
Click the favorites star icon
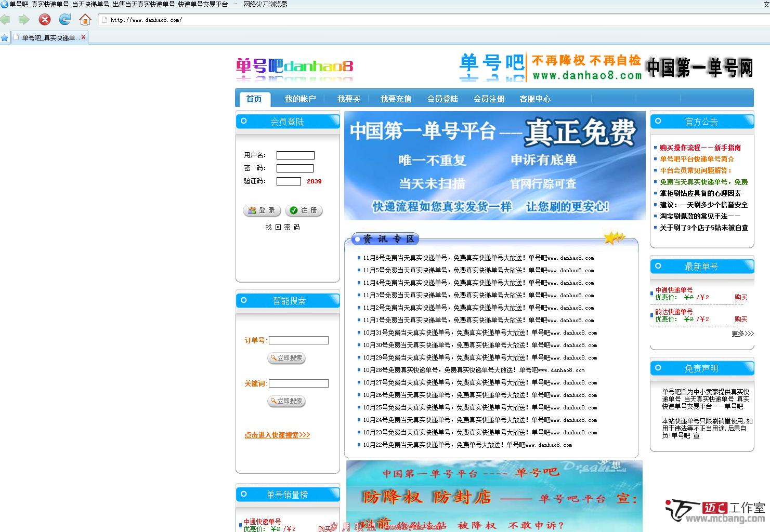pyautogui.click(x=5, y=38)
